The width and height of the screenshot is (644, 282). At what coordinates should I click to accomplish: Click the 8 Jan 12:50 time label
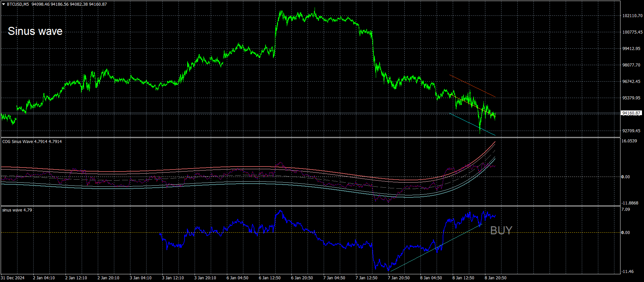[464, 278]
